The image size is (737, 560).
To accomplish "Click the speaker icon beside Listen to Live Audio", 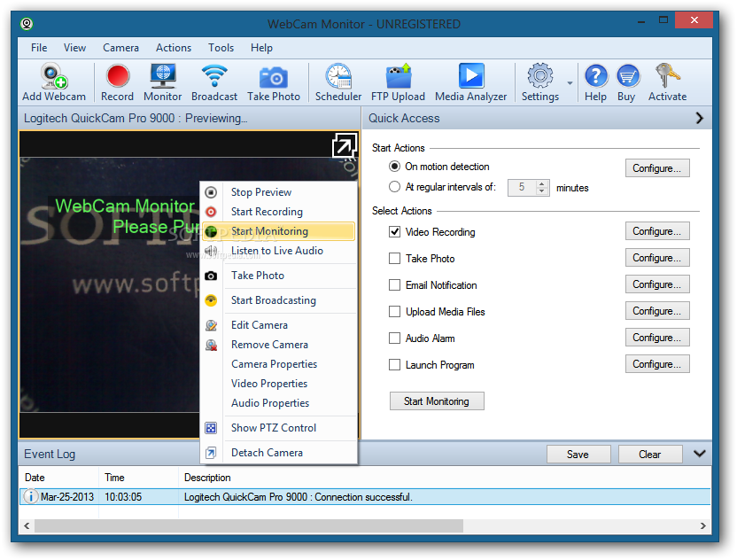I will click(211, 251).
